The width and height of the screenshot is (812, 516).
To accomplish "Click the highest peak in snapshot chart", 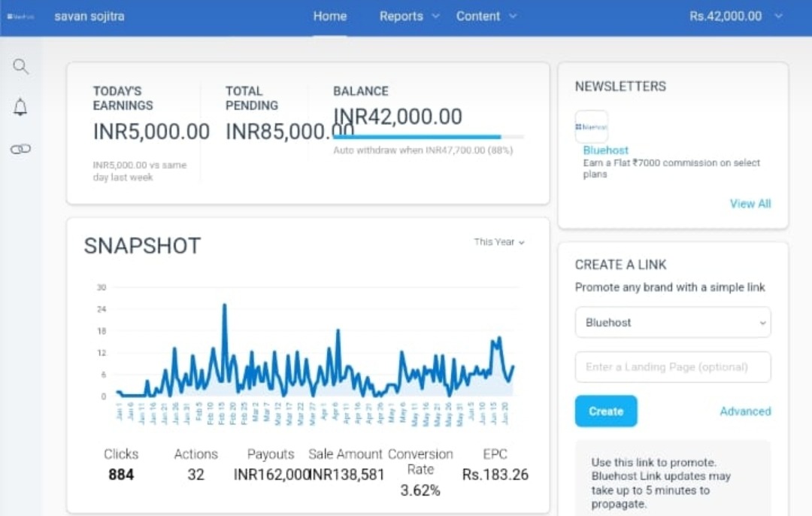I will tap(224, 305).
